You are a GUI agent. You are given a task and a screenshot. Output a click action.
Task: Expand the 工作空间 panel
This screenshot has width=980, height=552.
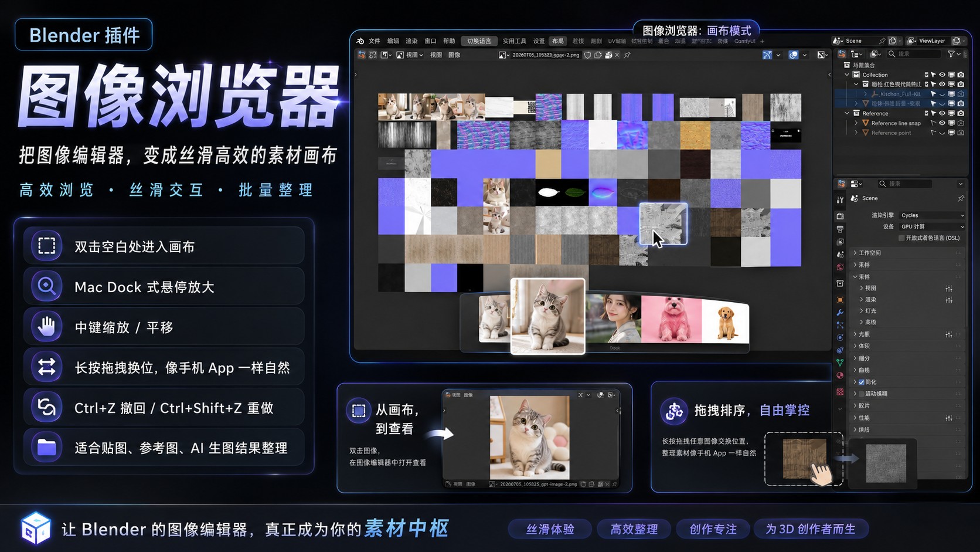(x=907, y=253)
